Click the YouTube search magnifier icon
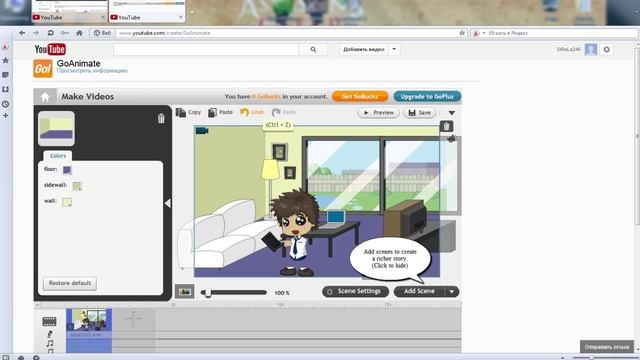Screen dimensions: 640x360 click(313, 49)
